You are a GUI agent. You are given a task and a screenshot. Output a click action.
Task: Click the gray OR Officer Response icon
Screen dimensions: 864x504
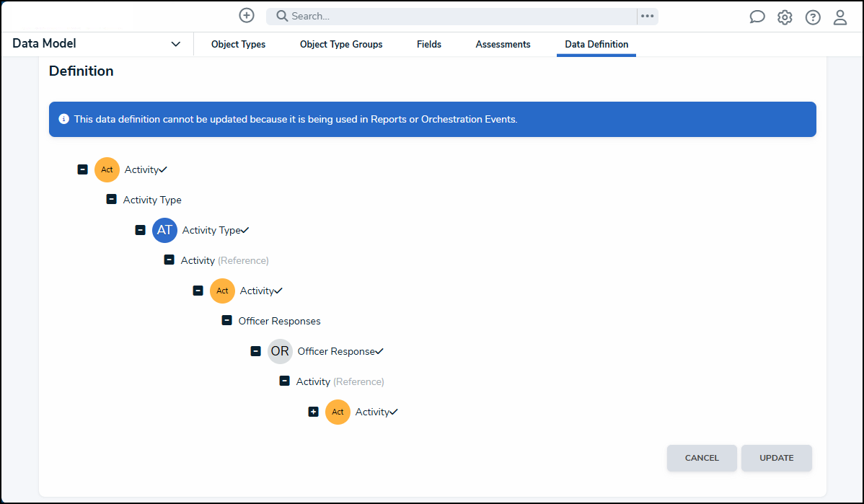[280, 351]
